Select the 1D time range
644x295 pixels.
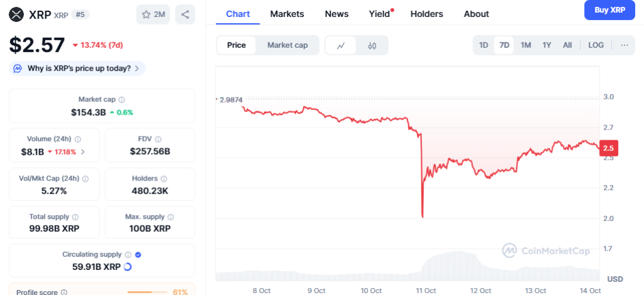click(x=484, y=45)
